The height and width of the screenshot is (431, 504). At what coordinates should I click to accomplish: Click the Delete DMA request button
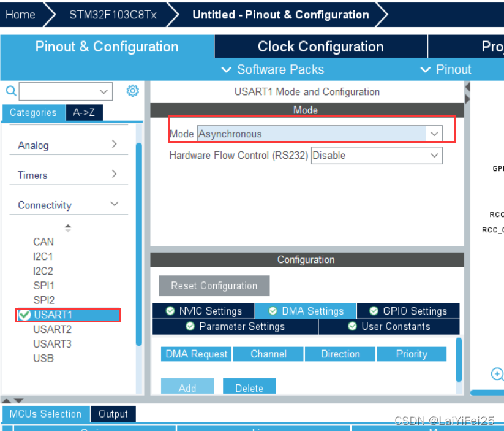click(249, 386)
